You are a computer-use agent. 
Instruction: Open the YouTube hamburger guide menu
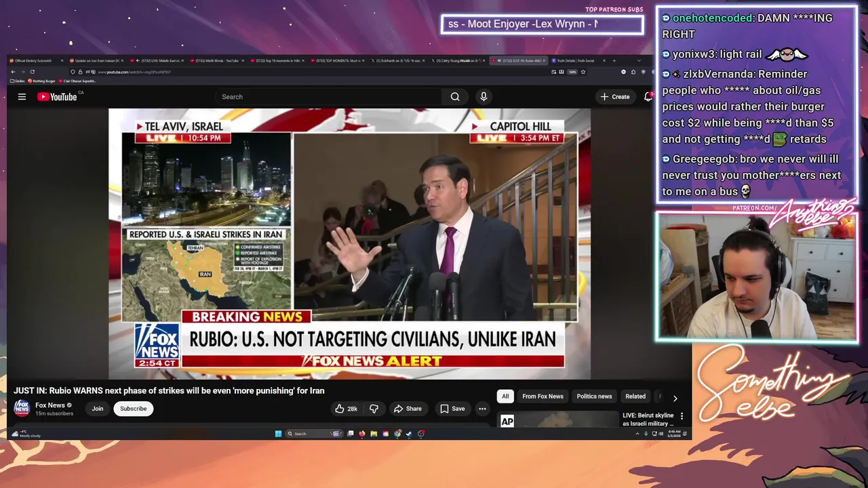point(22,97)
